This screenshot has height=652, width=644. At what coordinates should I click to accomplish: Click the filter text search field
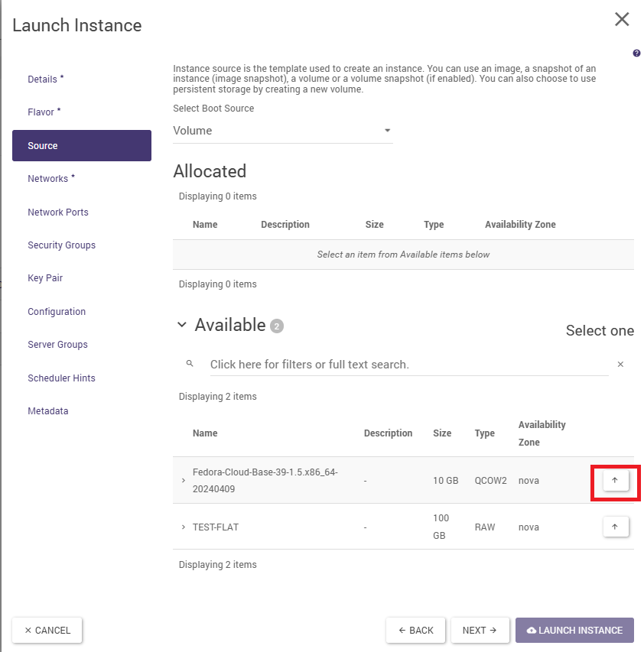tap(409, 365)
